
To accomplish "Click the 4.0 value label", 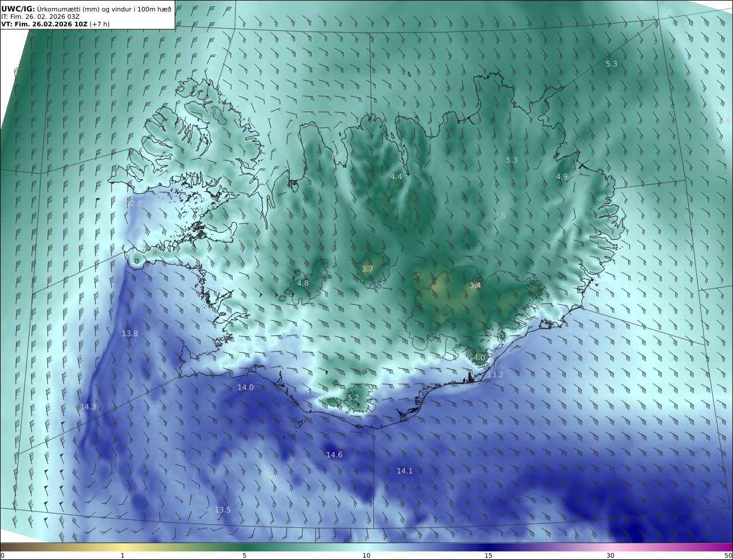I will pos(479,358).
